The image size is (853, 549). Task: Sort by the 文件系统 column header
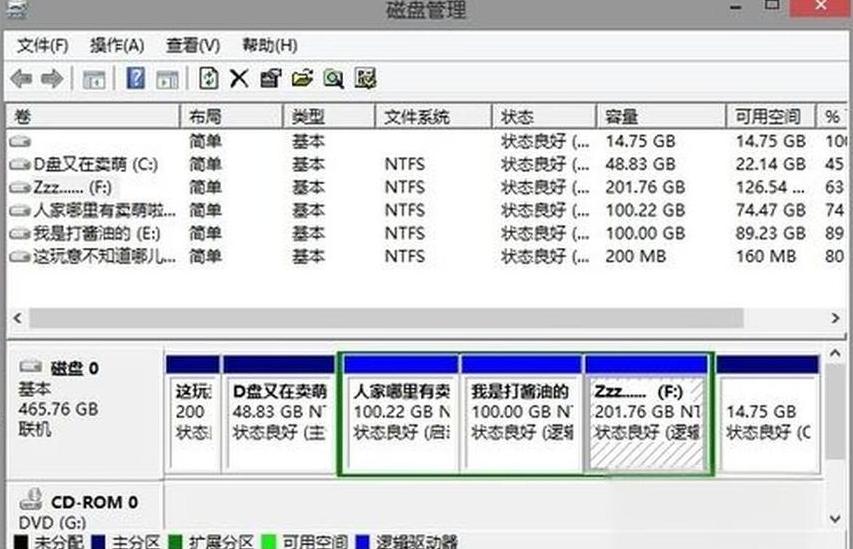tap(434, 116)
